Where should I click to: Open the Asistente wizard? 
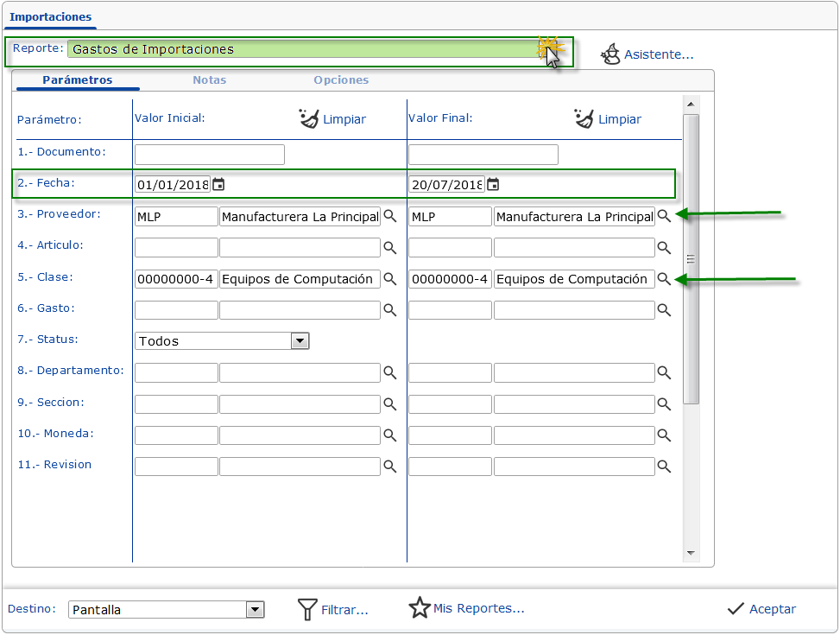[x=647, y=54]
